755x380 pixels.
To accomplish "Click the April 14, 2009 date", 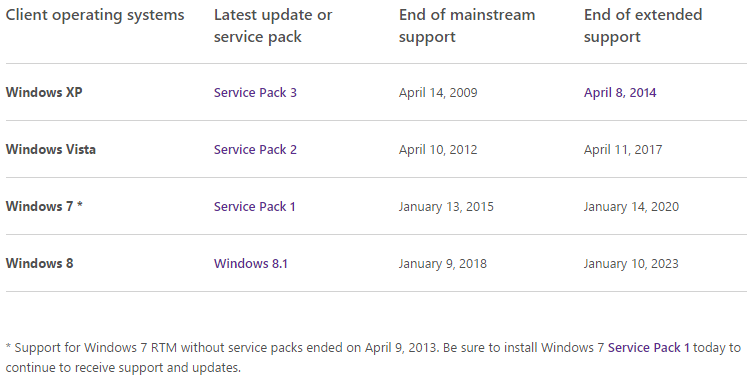I will (438, 92).
